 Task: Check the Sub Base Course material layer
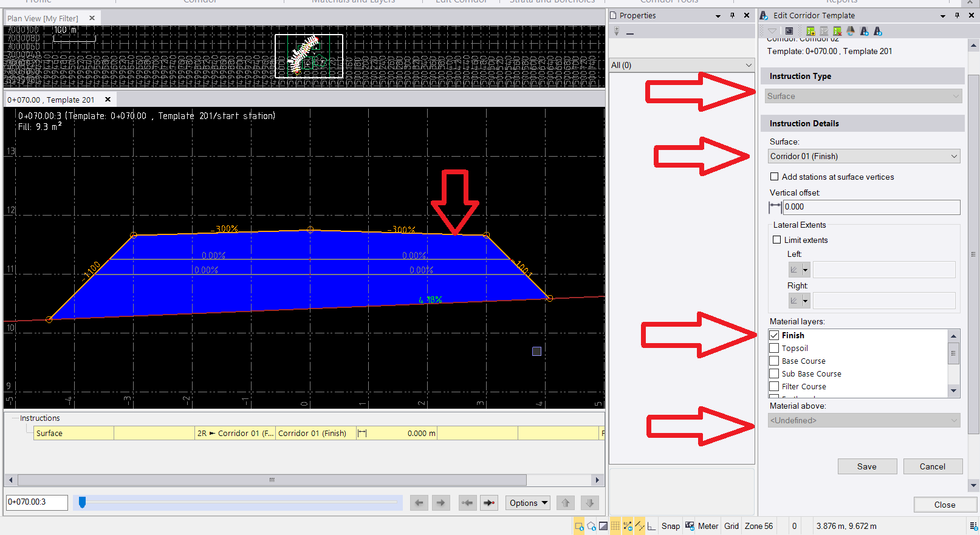click(774, 373)
